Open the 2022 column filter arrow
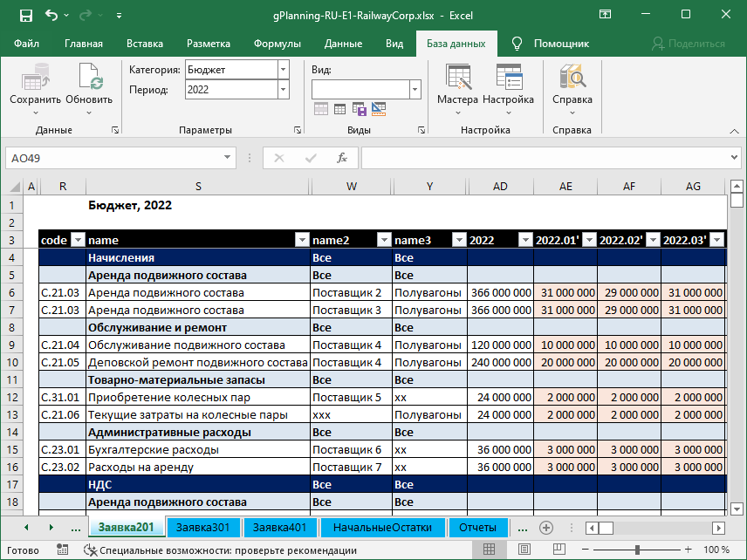Screen dimensions: 747x560 pos(525,240)
